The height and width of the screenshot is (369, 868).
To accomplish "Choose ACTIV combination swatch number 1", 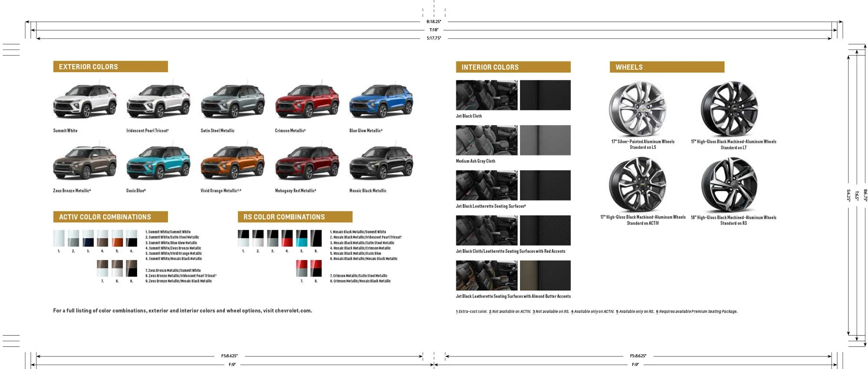I will (x=59, y=238).
